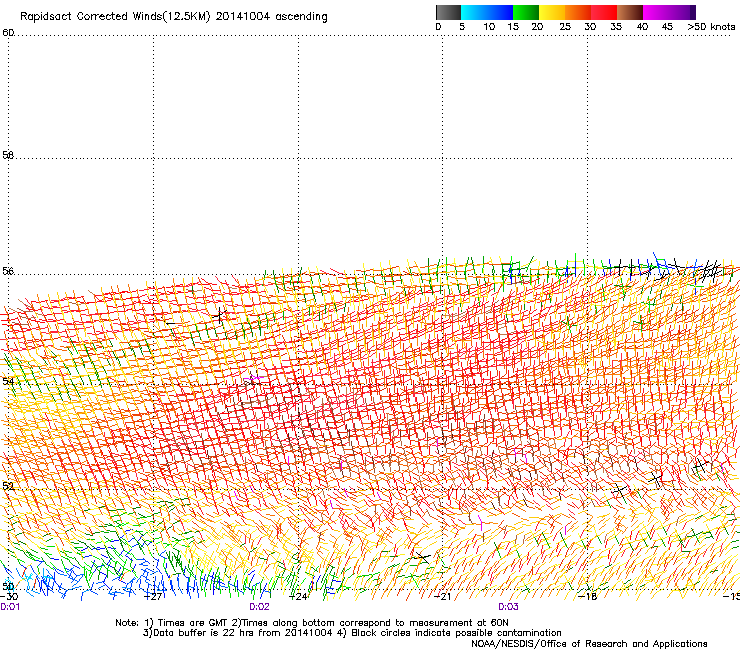Image resolution: width=740 pixels, height=650 pixels.
Task: Click the purple time stamp 0:03
Action: 508,607
